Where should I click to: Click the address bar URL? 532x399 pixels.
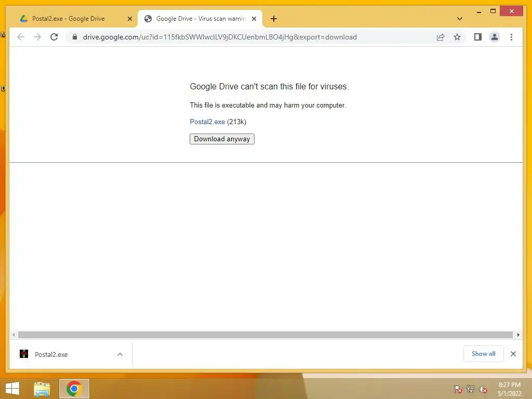(x=220, y=37)
